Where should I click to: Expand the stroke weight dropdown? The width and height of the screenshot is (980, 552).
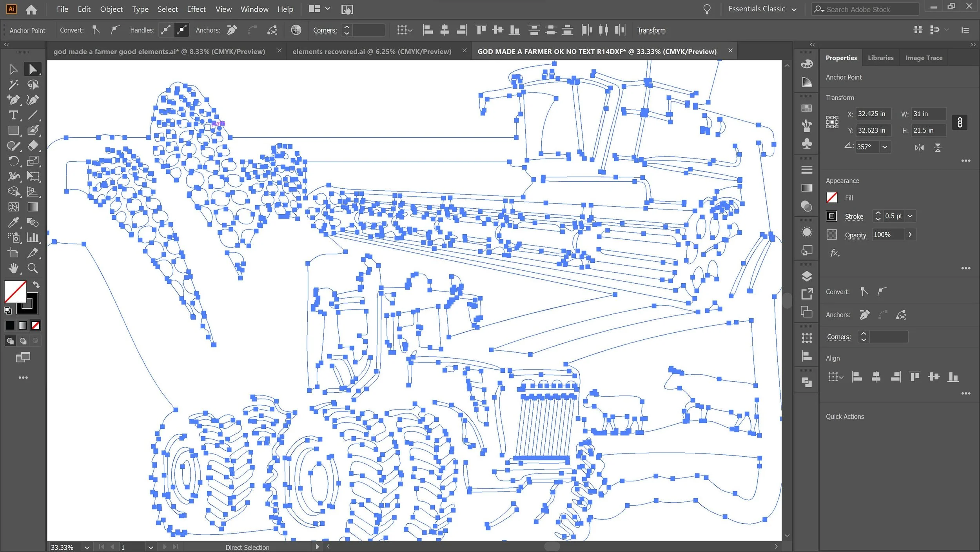[910, 216]
